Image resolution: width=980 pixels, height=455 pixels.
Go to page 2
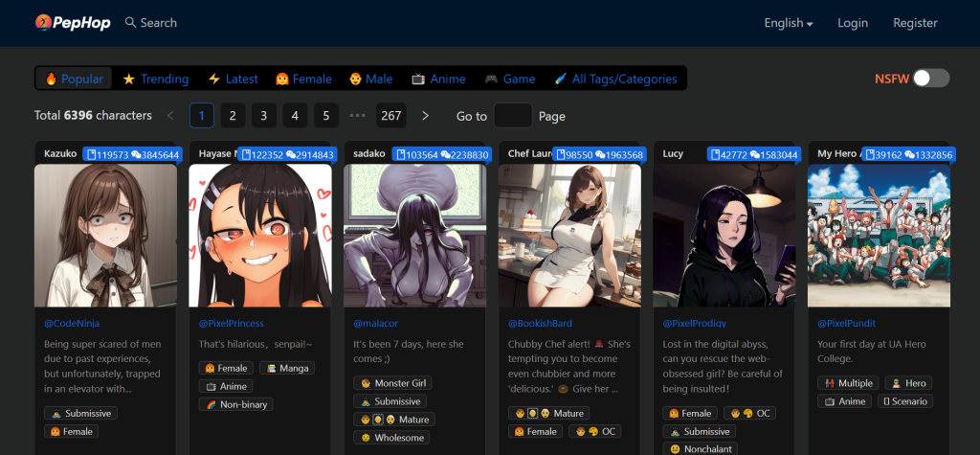click(x=233, y=116)
